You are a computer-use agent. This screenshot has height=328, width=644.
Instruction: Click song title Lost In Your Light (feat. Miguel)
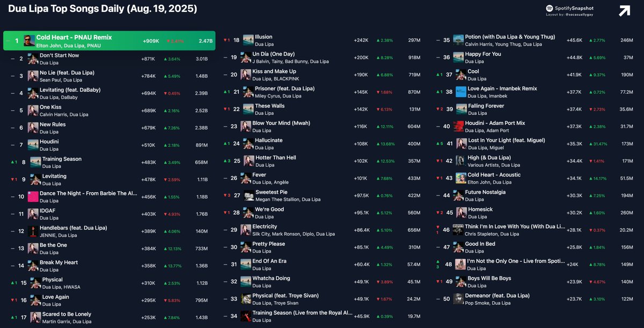point(507,140)
